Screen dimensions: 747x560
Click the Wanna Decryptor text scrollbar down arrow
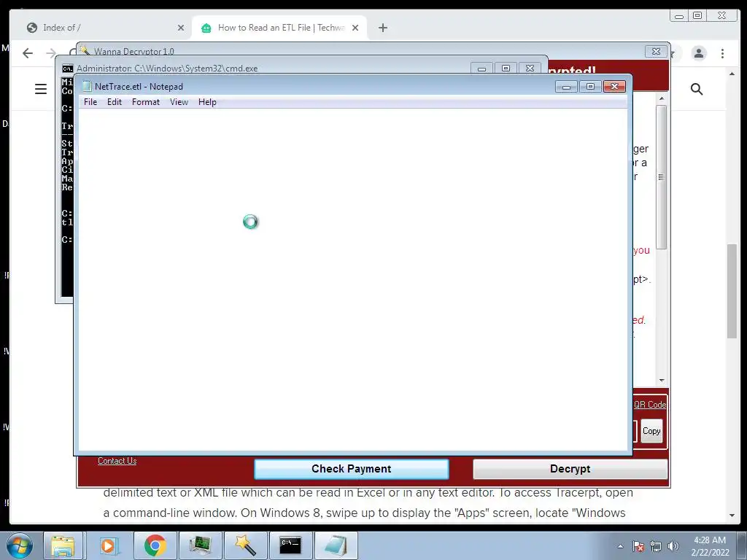click(661, 380)
